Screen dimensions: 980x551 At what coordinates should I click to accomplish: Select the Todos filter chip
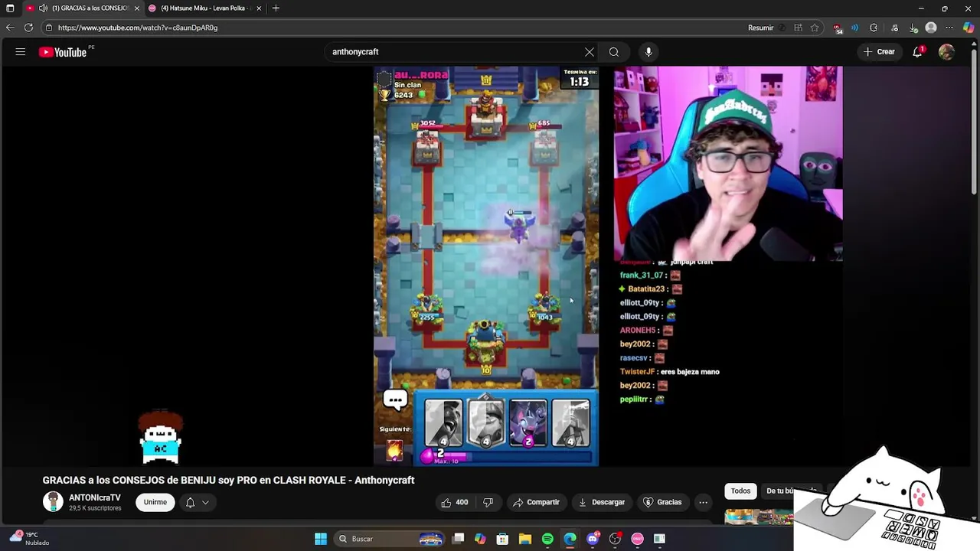pyautogui.click(x=740, y=491)
